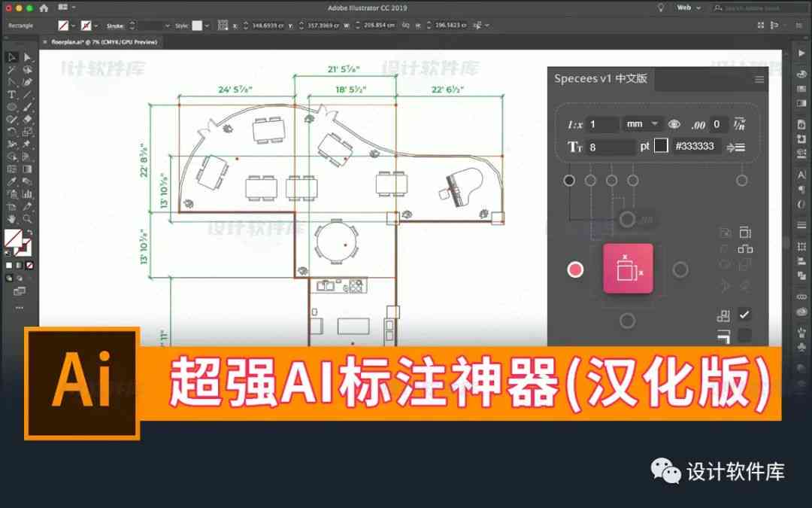Select the Paintbrush tool
The height and width of the screenshot is (508, 812).
coord(28,107)
